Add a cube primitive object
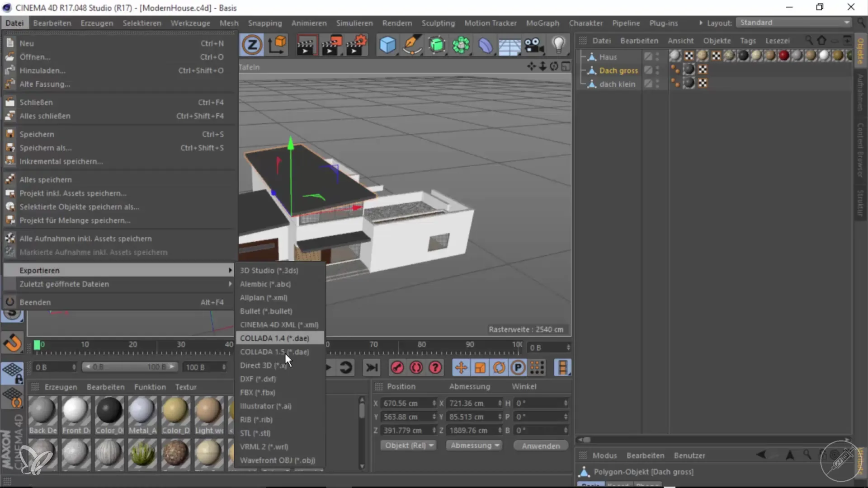The width and height of the screenshot is (868, 488). coord(387,45)
